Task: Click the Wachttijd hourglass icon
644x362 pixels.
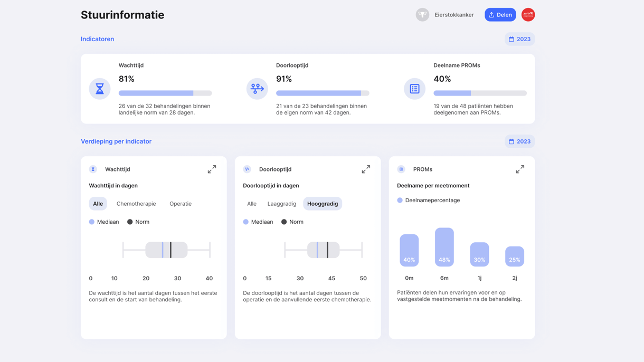Action: click(x=100, y=89)
